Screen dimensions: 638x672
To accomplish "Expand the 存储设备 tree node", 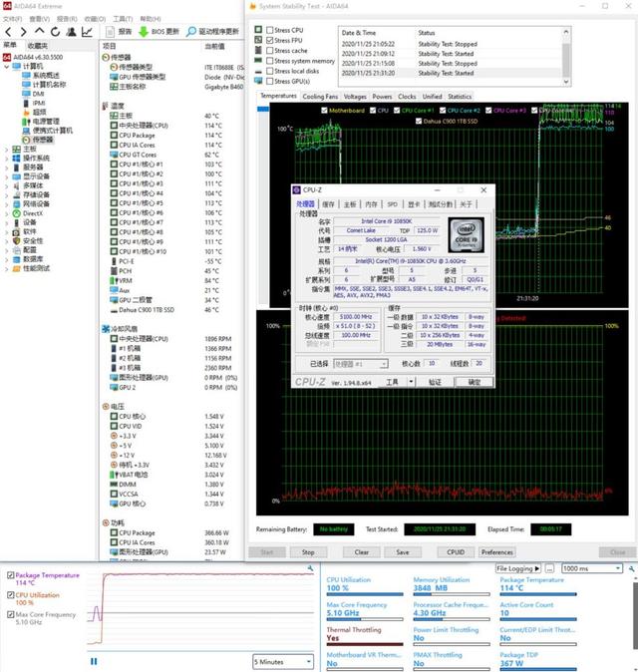I will (6, 195).
